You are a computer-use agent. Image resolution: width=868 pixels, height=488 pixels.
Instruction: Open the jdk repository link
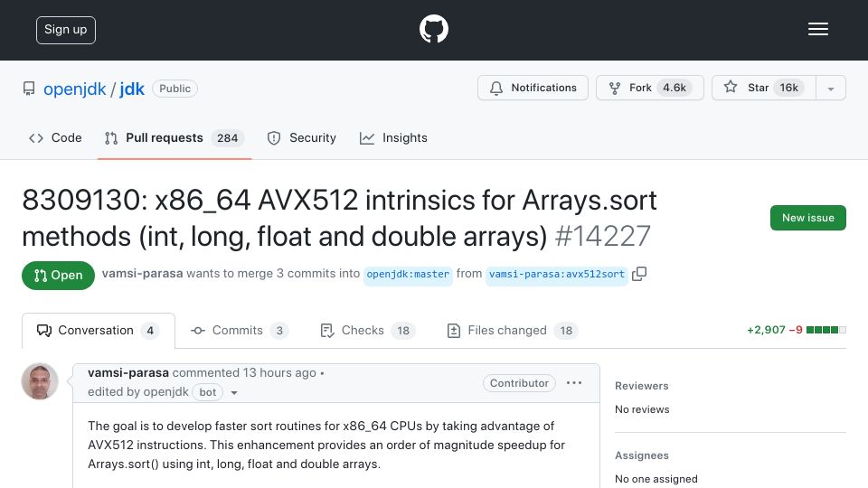click(132, 89)
